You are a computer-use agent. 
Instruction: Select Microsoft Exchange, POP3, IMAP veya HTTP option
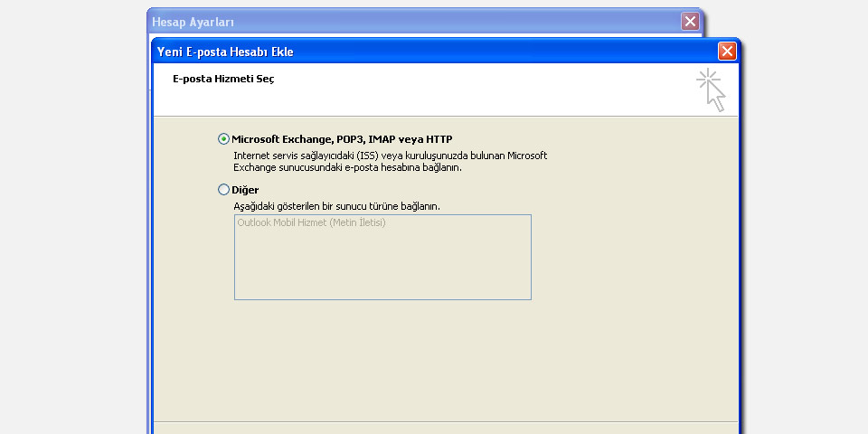[223, 139]
